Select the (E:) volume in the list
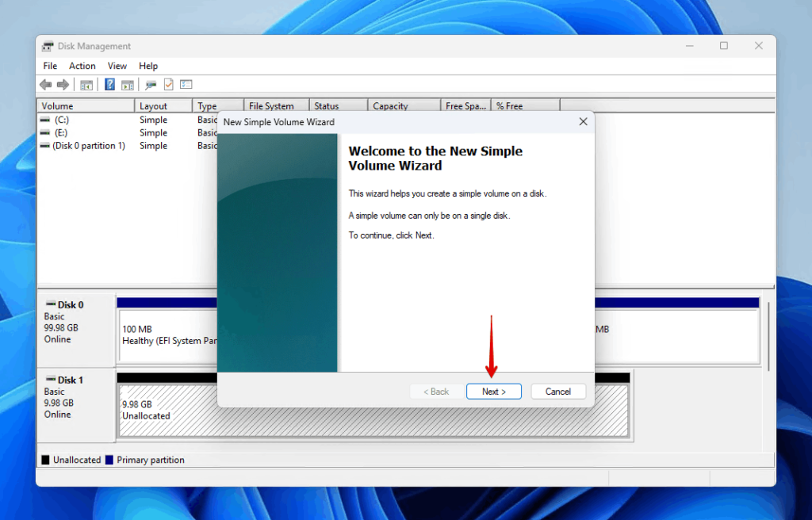This screenshot has width=812, height=520. [x=63, y=132]
